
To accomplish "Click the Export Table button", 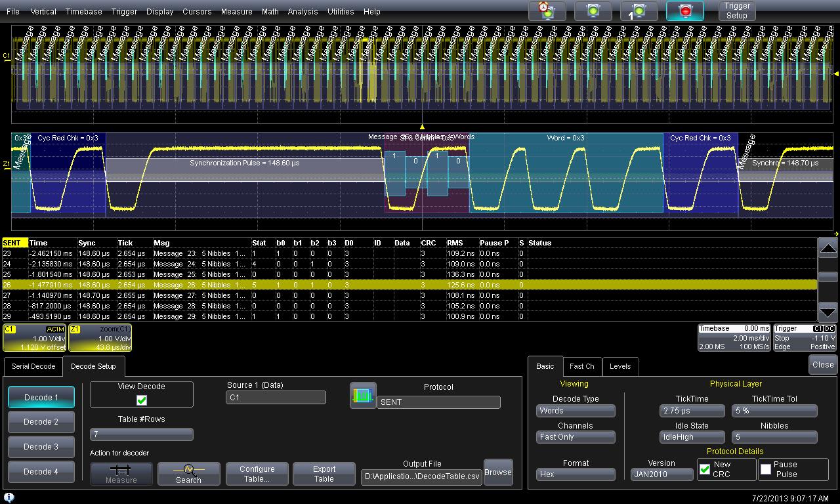I will [x=324, y=474].
